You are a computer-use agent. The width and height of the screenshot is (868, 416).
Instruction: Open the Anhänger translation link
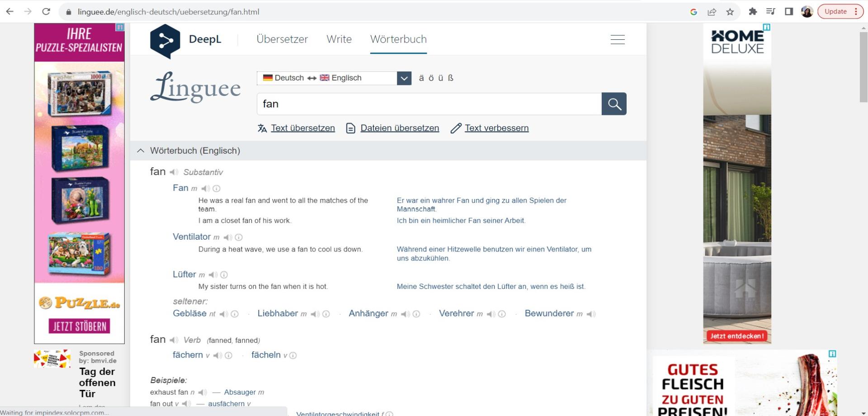coord(368,314)
